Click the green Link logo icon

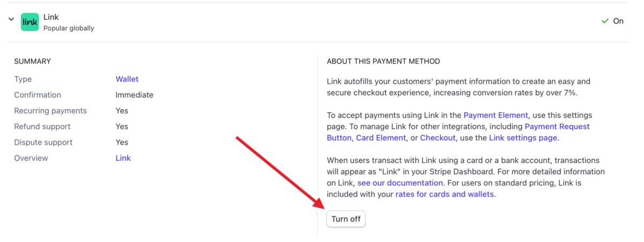point(30,22)
